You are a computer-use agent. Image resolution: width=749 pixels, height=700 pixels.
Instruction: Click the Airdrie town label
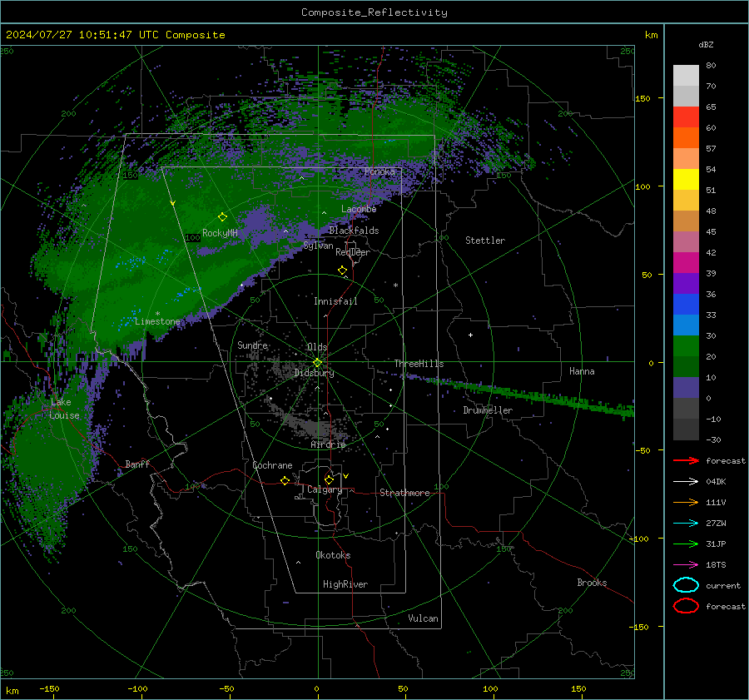click(328, 444)
